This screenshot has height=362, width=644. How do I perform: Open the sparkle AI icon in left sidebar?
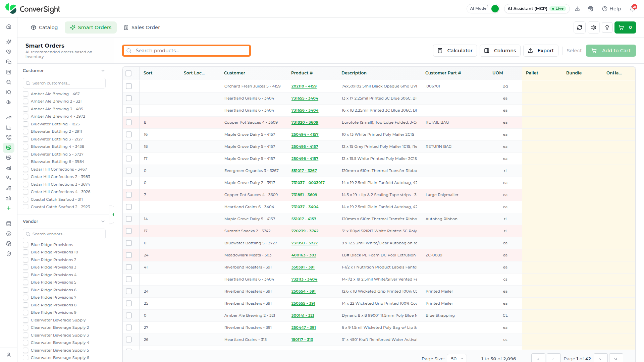9,42
